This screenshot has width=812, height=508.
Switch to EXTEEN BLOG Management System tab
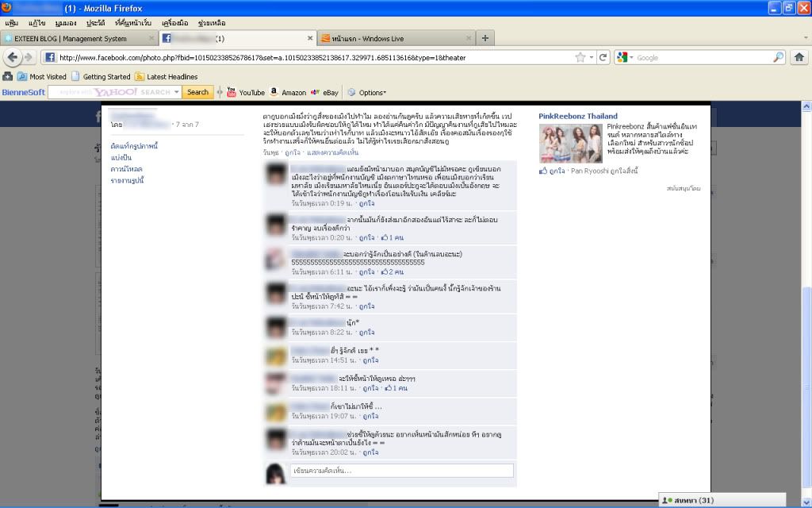click(79, 38)
